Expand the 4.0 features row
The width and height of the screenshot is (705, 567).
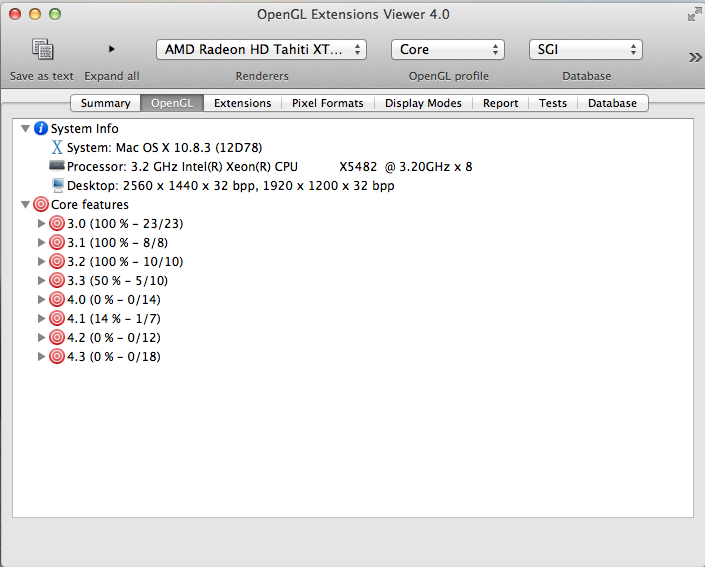(41, 299)
